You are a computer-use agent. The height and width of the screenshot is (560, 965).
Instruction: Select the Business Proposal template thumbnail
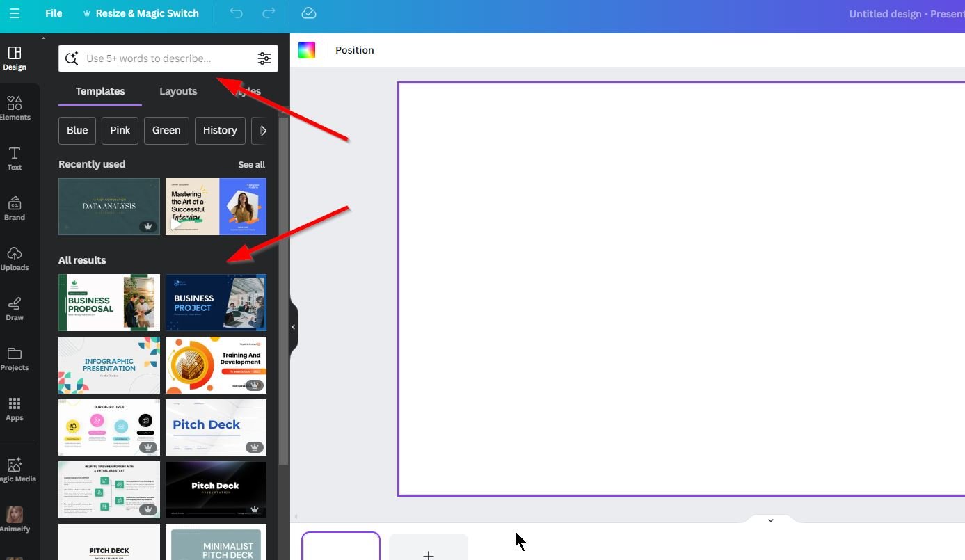(109, 303)
